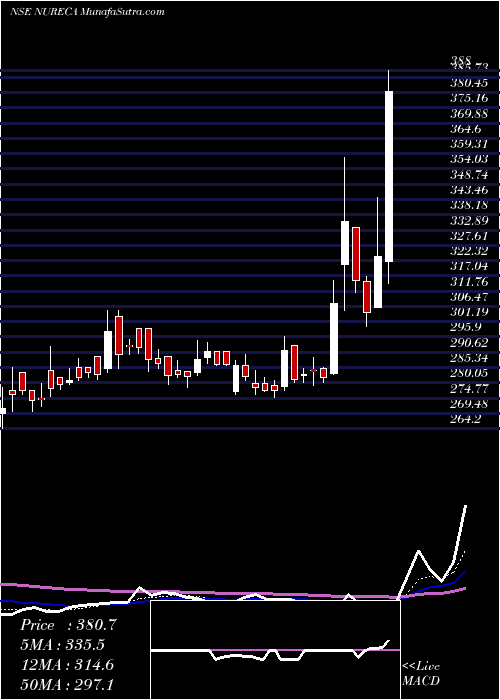Click the 364.6 price axis label

coord(466,129)
